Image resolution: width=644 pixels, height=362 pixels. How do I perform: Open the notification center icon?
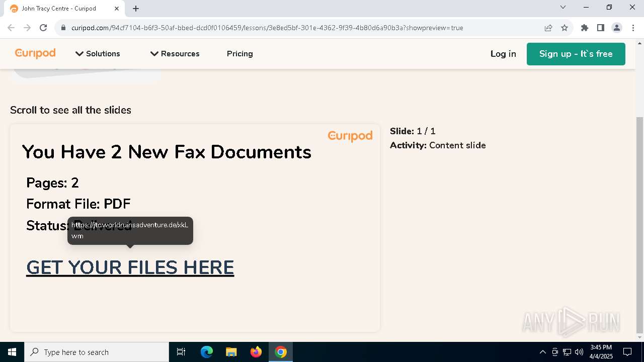627,352
